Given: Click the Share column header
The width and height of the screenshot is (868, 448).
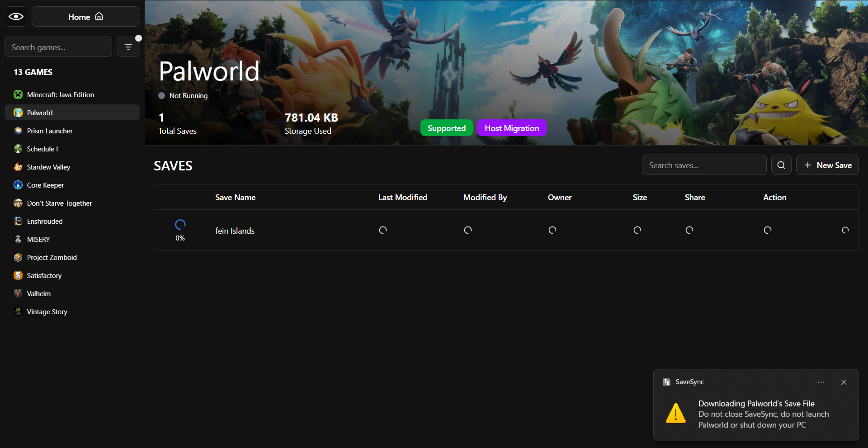Looking at the screenshot, I should 695,198.
